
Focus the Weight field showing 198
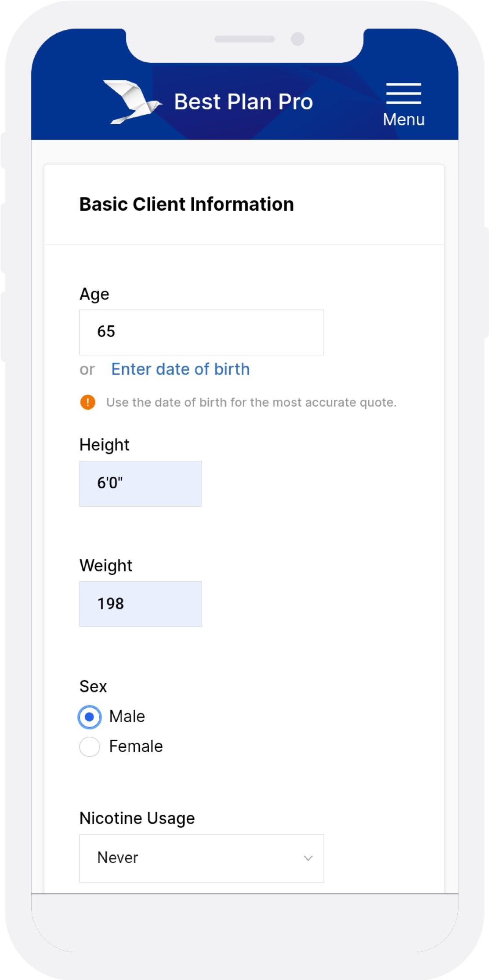click(141, 604)
